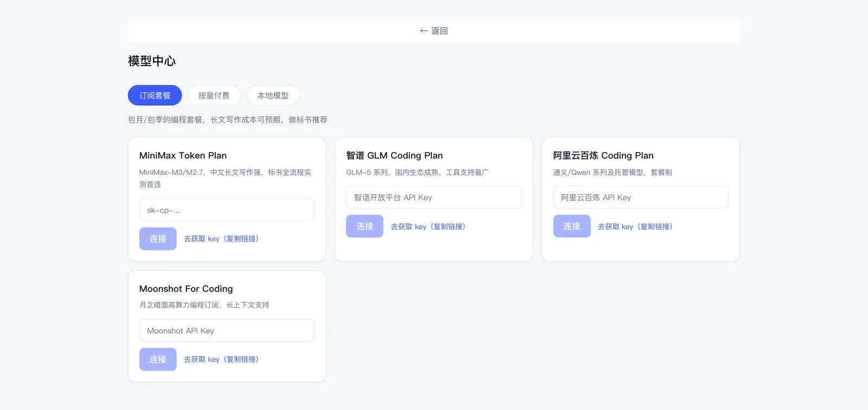868x410 pixels.
Task: Focus the Moonshot API Key field
Action: pyautogui.click(x=227, y=331)
